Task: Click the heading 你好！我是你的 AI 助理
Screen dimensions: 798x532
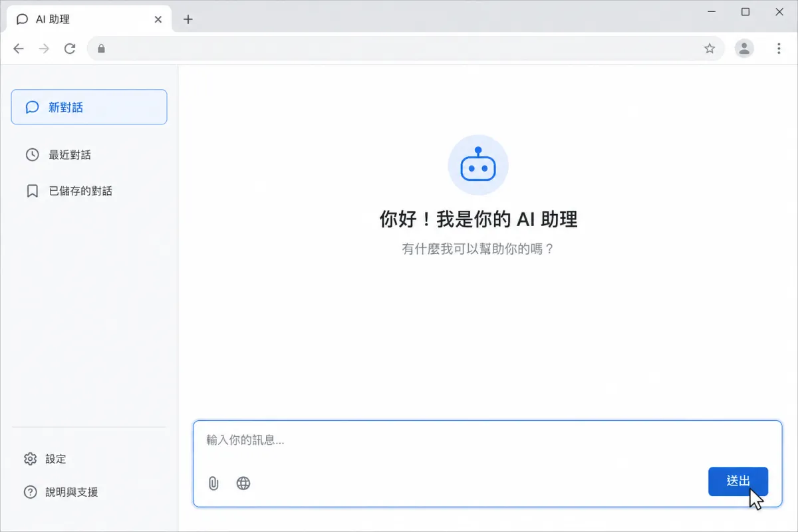Action: point(478,219)
